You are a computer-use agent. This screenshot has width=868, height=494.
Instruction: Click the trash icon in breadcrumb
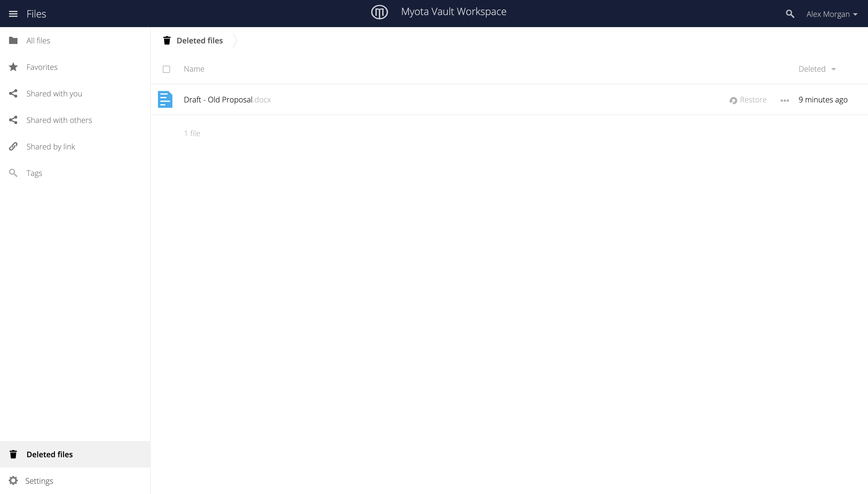pos(167,40)
